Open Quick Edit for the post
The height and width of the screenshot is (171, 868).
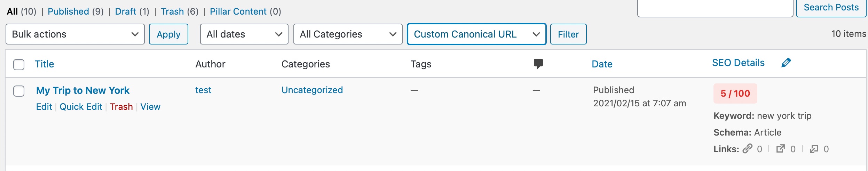pos(81,107)
